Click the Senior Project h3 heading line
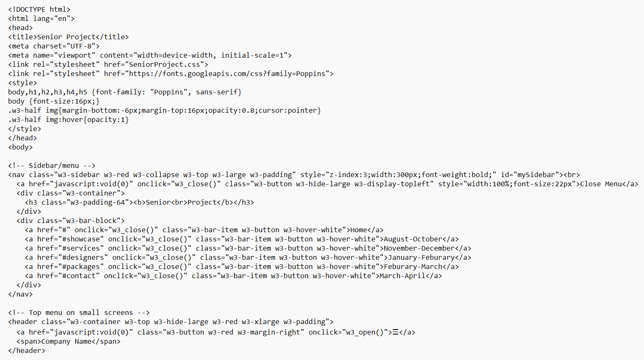The width and height of the screenshot is (644, 360). (139, 202)
